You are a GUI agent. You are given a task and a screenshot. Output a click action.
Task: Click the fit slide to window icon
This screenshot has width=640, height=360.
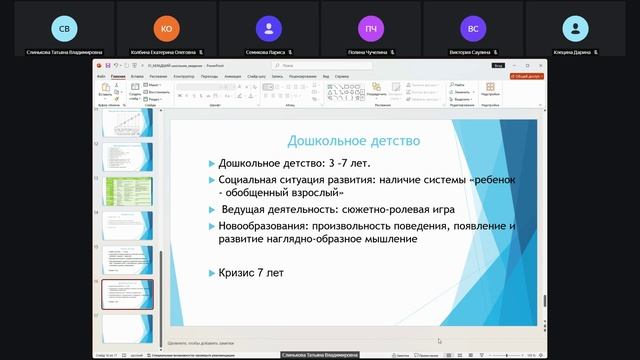[541, 356]
